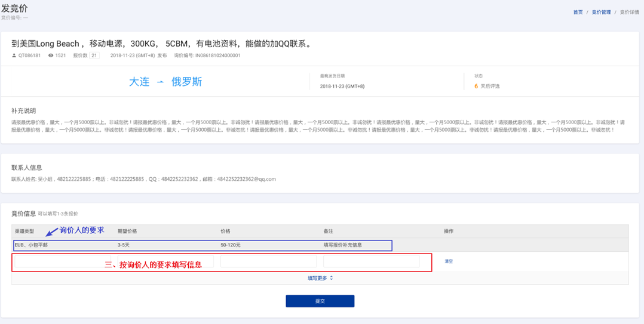Screen dimensions: 644x324
Task: Go to 首页 in the breadcrumb
Action: 578,12
